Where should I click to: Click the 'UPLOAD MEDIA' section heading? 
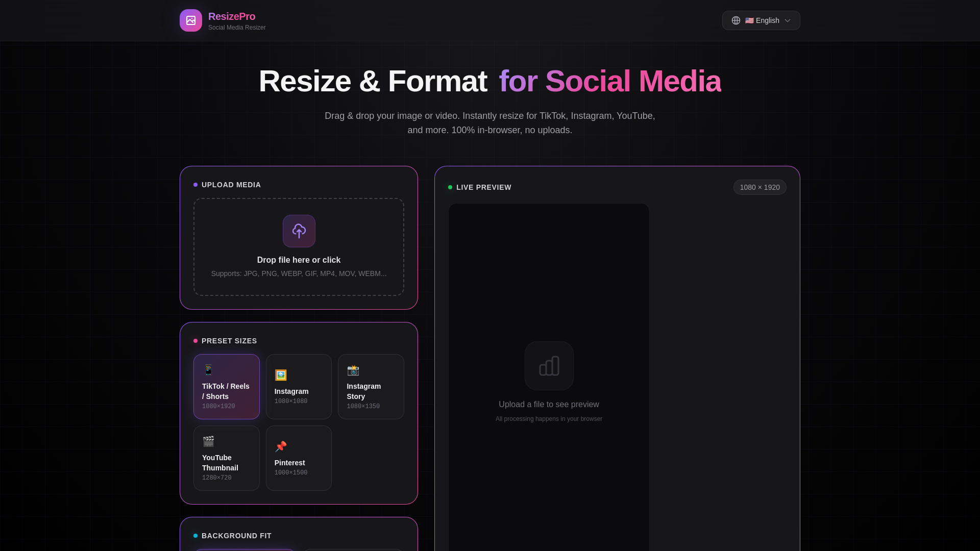tap(231, 185)
